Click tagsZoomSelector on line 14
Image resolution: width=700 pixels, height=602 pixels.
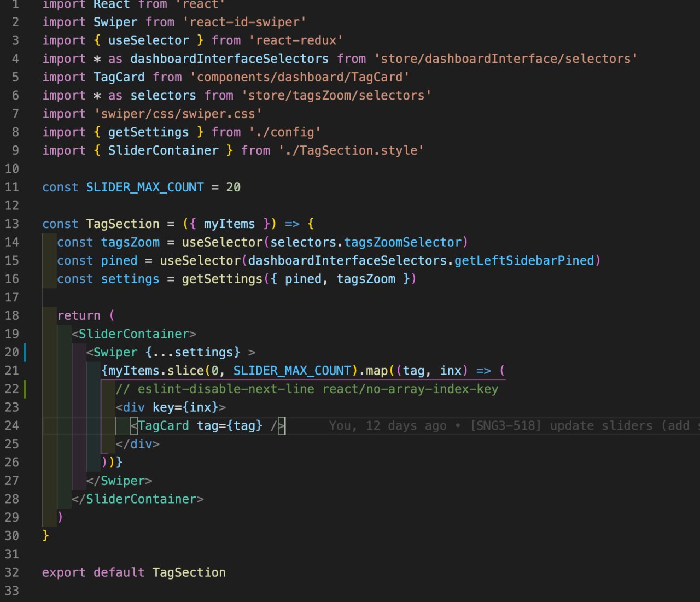(403, 242)
